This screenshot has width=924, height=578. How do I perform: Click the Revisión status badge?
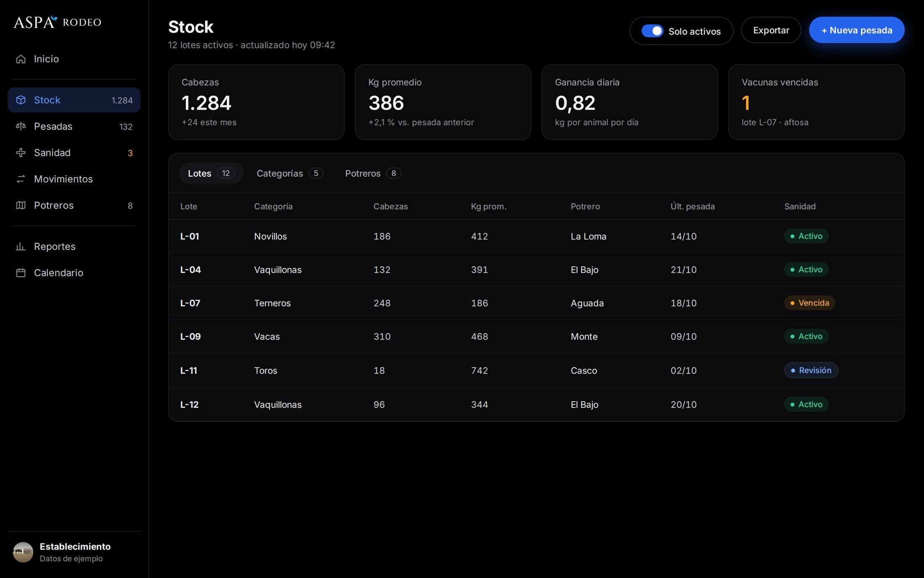811,370
